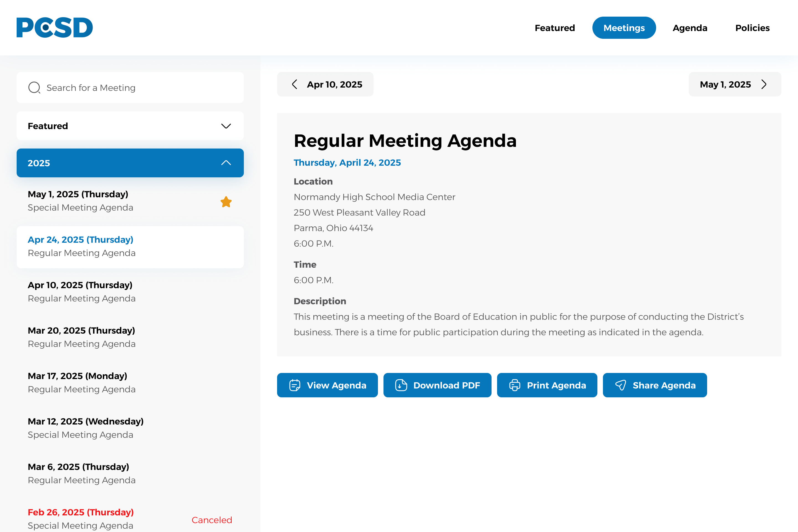Open the Apr 10, 2025 Regular Meeting item
Screen dimensions: 798x532
[81, 291]
